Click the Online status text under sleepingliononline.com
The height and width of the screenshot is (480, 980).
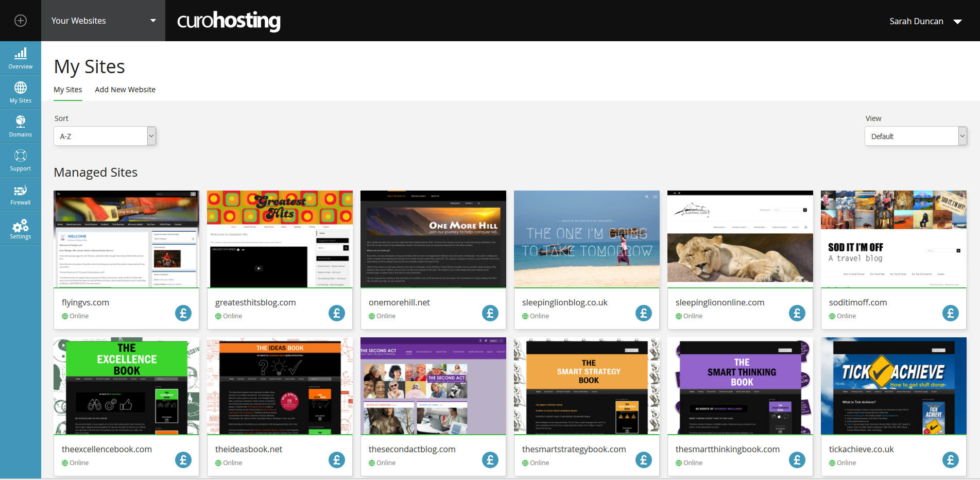click(x=693, y=316)
